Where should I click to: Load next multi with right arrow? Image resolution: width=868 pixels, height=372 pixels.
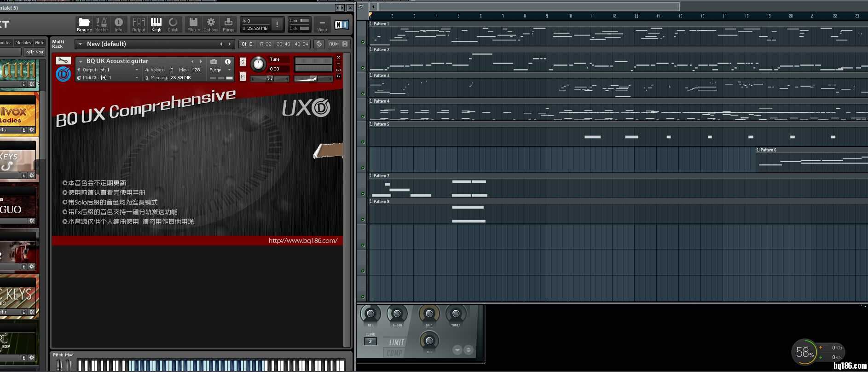pyautogui.click(x=230, y=44)
